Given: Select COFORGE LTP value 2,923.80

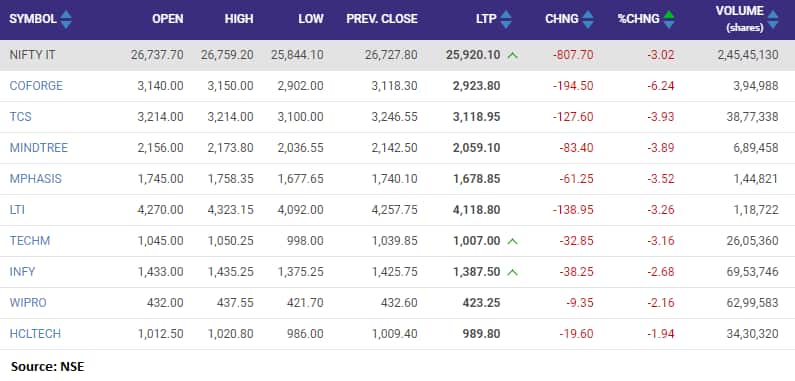Looking at the screenshot, I should click(476, 86).
